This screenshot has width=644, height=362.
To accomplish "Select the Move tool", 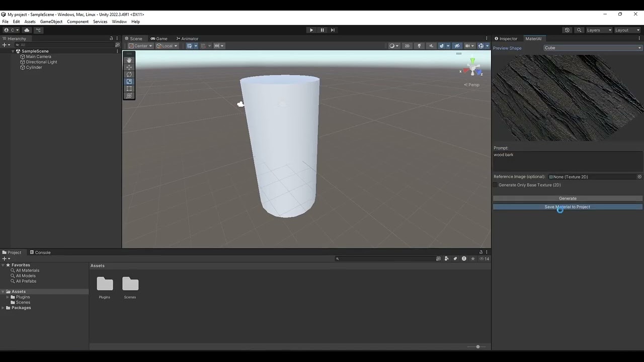I will tap(129, 67).
